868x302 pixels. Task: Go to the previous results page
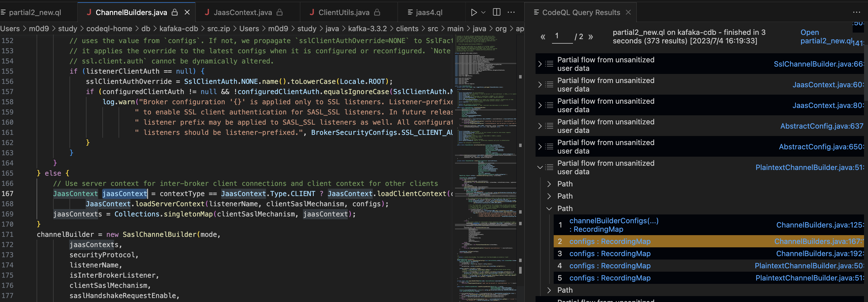point(543,37)
